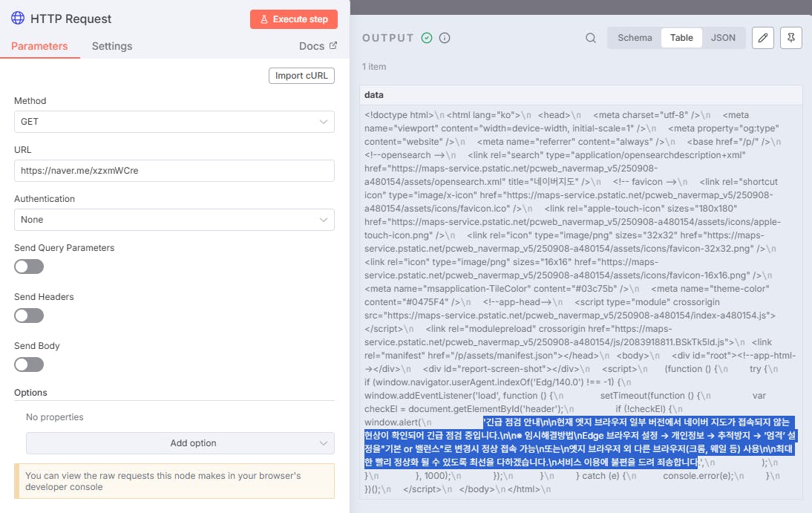
Task: Open the Method dropdown showing GET
Action: pyautogui.click(x=174, y=122)
